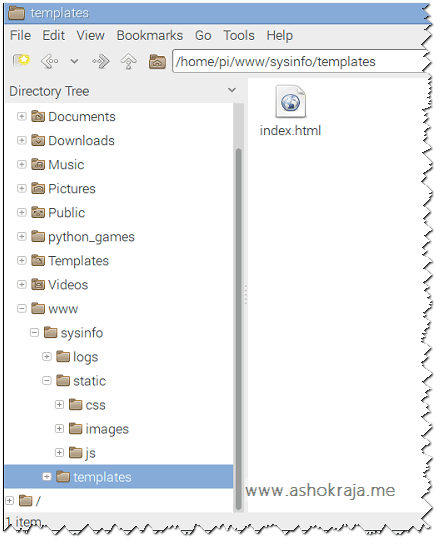Open the Directory Tree side pane dropdown
This screenshot has height=544, width=442.
click(x=232, y=90)
